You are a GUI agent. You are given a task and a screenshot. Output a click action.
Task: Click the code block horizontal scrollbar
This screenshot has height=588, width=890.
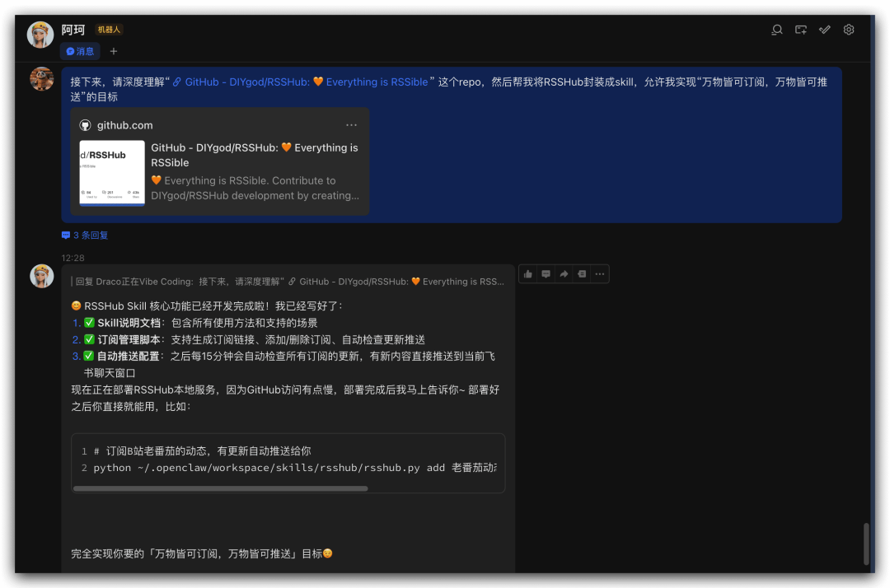pos(220,488)
